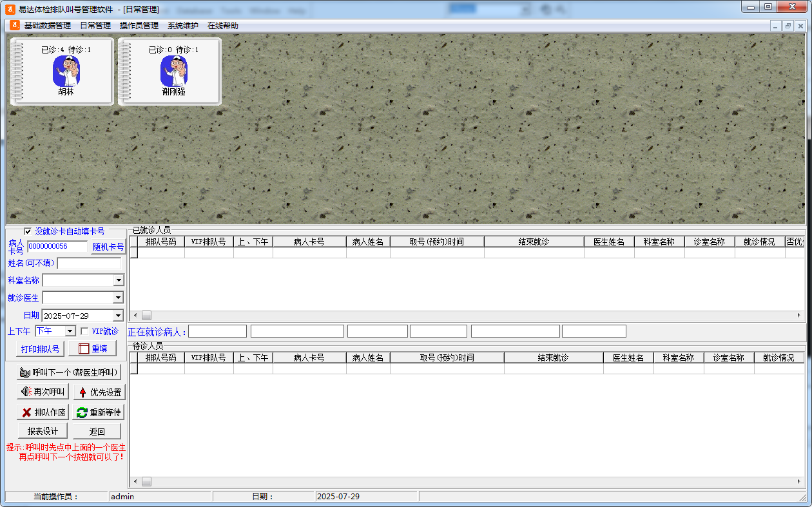Click the call-next-patient speaker icon (呼叫下一个)
The height and width of the screenshot is (507, 812).
click(24, 372)
